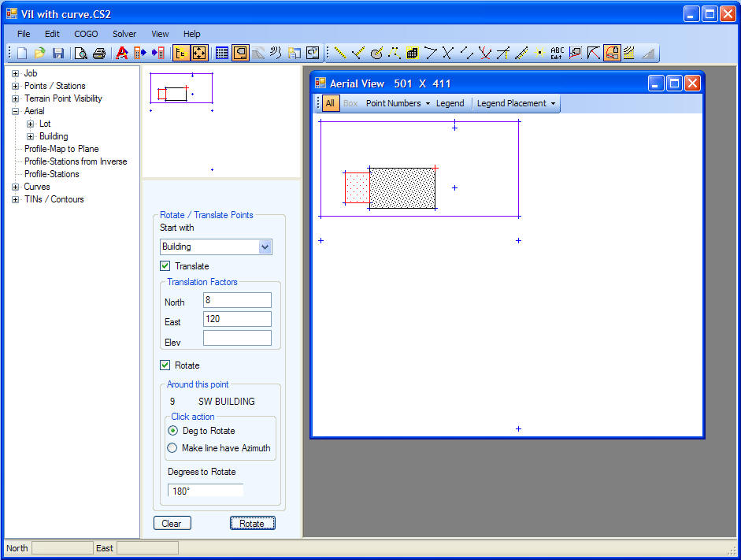This screenshot has width=741, height=560.
Task: Expand the Lot node under Aerial
Action: click(30, 124)
